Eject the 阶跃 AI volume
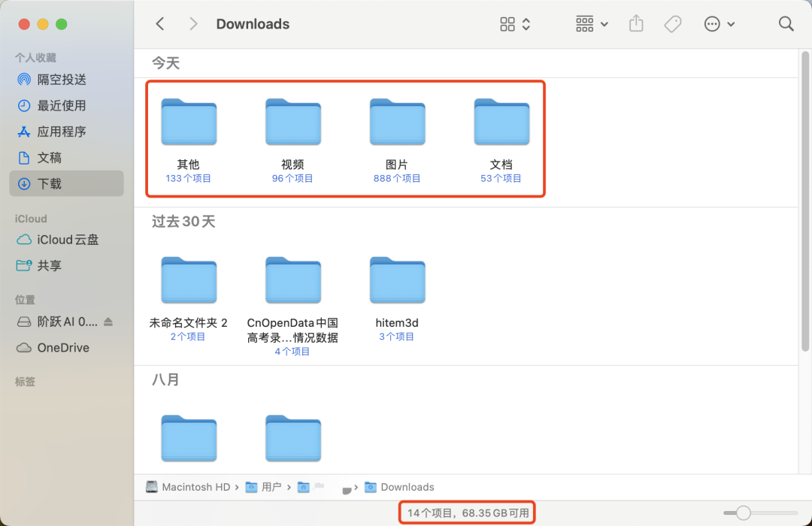 point(108,322)
